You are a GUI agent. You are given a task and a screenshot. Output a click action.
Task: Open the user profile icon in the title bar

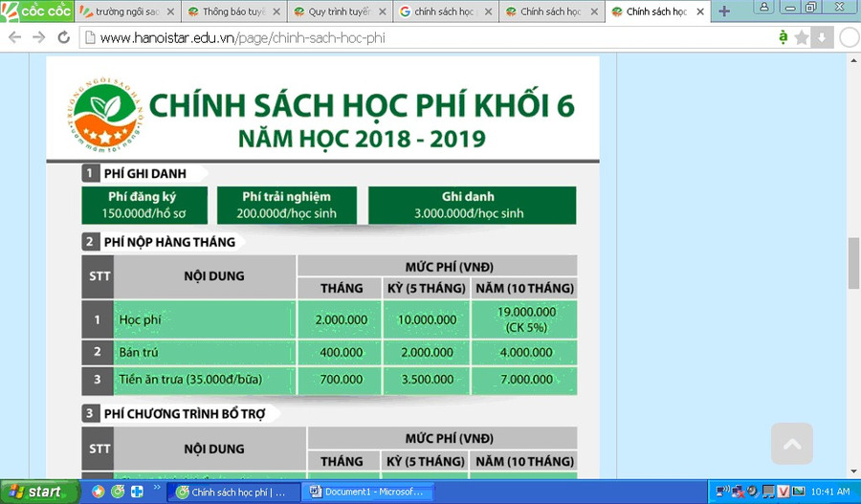coord(763,7)
